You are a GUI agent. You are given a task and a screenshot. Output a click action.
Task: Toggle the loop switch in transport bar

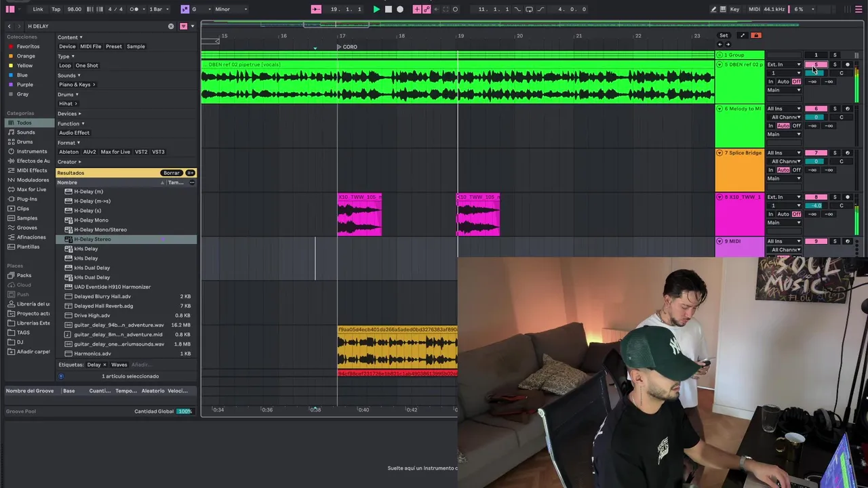529,9
